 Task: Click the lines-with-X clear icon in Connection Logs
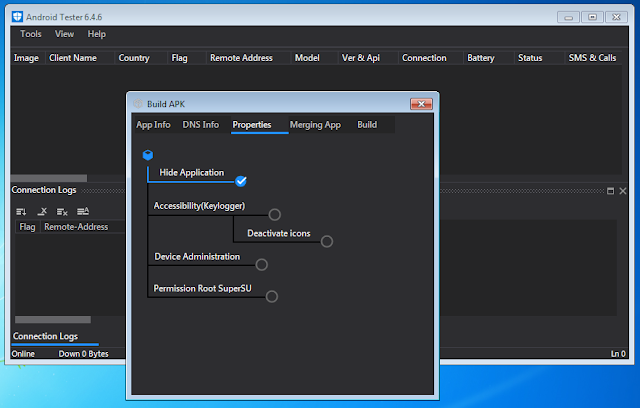62,211
